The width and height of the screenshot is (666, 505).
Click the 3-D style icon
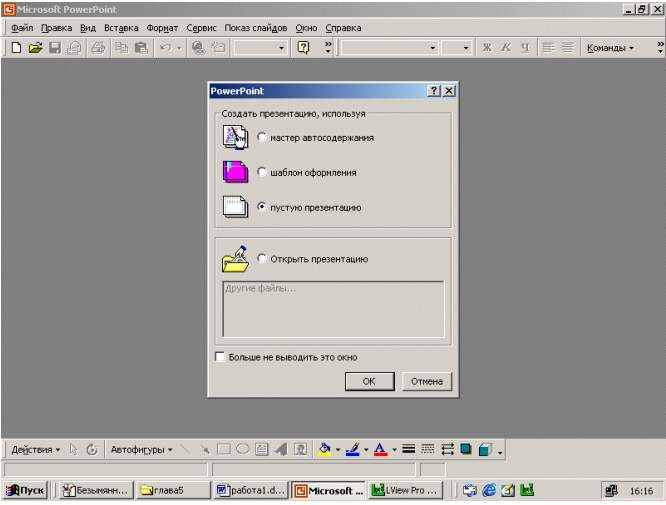click(485, 449)
